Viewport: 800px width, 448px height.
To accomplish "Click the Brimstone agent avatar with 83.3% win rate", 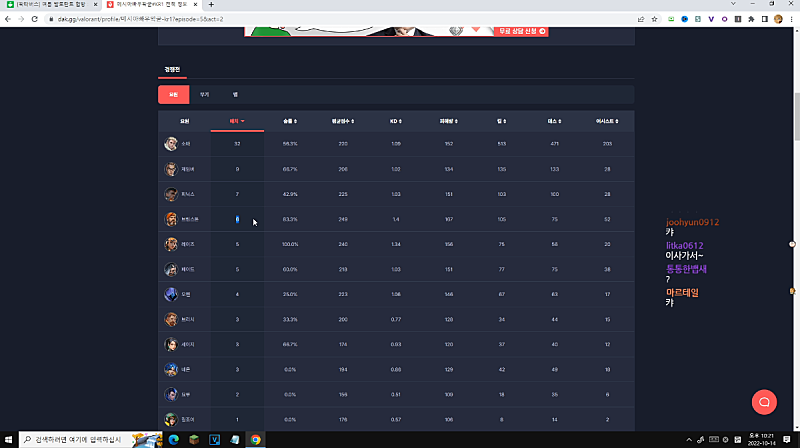I will (171, 219).
